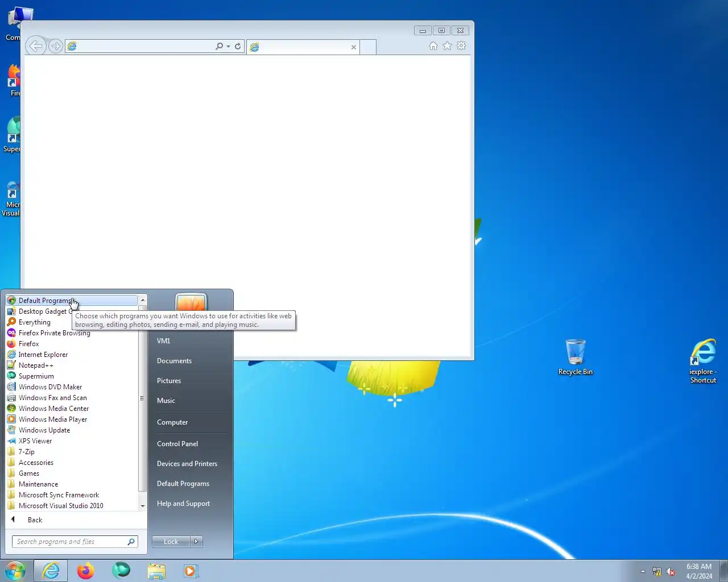Click the Windows Media Player taskbar icon
This screenshot has height=582, width=728.
coord(191,571)
